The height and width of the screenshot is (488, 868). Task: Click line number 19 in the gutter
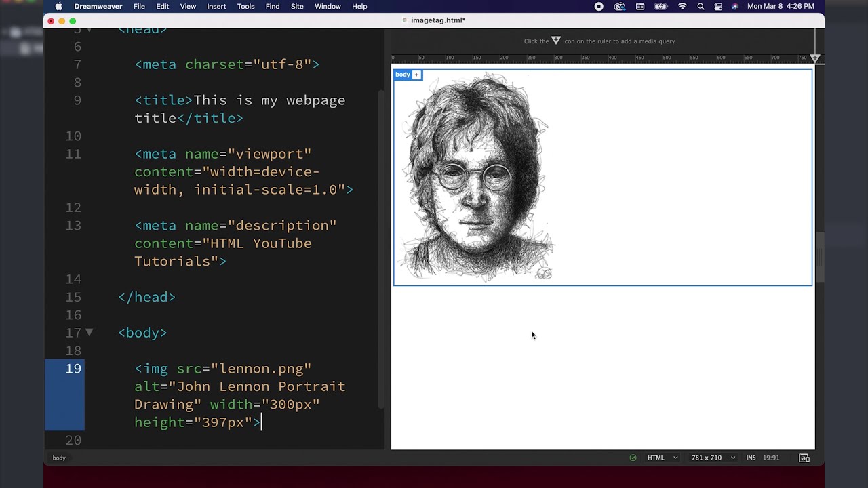point(73,369)
